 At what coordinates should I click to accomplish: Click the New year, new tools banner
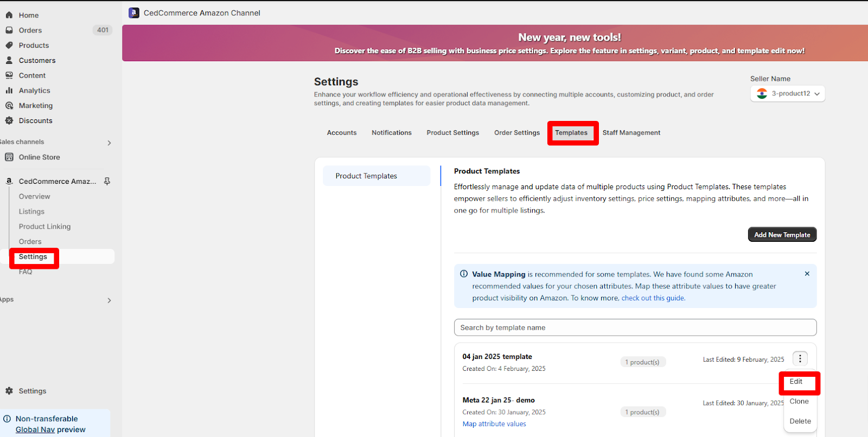click(x=495, y=43)
